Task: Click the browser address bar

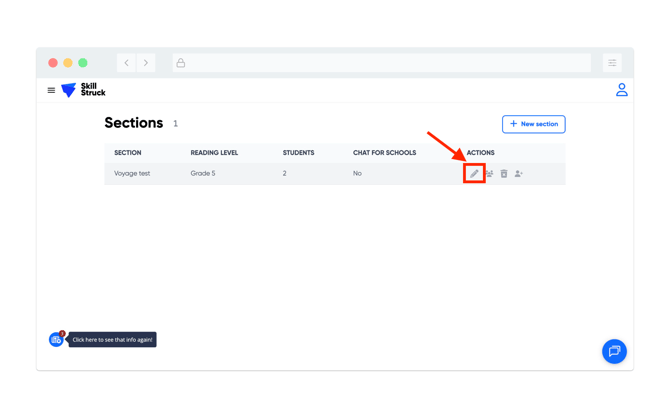Action: tap(380, 63)
